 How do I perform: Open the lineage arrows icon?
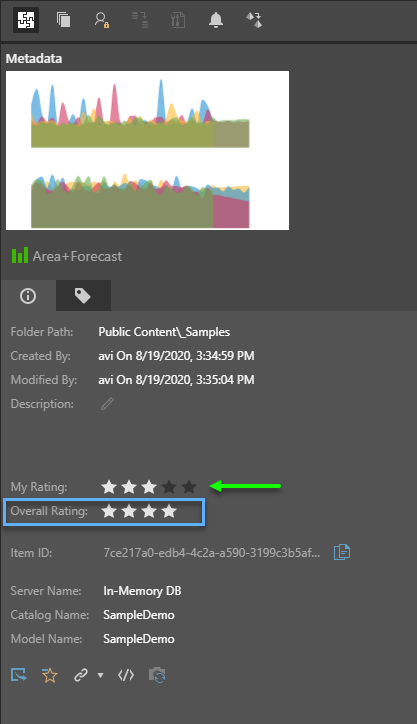[254, 20]
